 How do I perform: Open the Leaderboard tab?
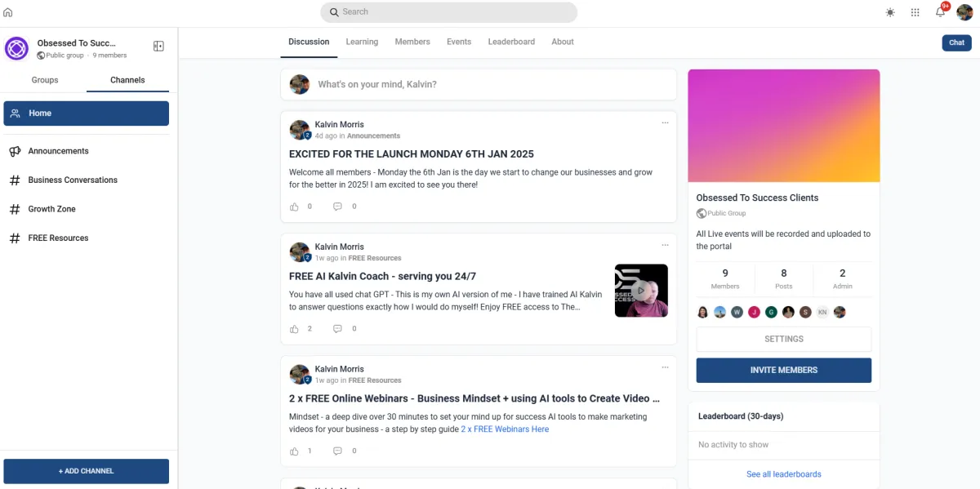pos(511,42)
